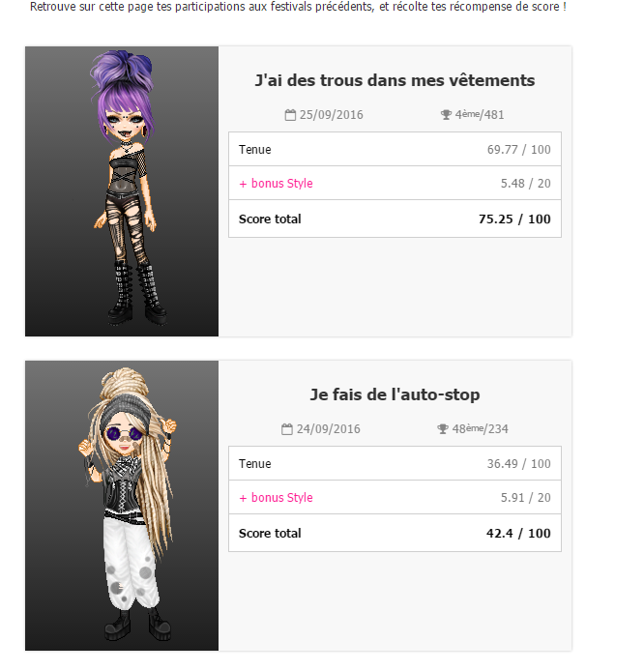644x671 pixels.
Task: Click the Tenue score 69.77 / 100
Action: click(518, 150)
